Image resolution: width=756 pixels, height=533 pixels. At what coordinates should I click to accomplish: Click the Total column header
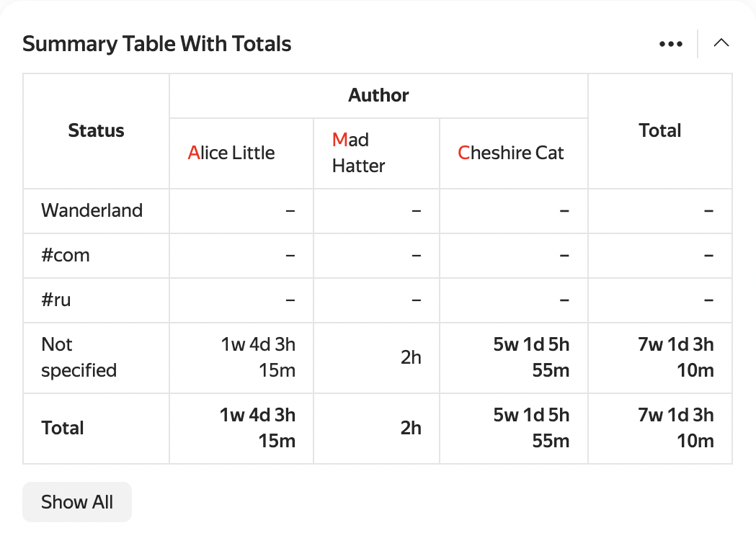point(659,131)
